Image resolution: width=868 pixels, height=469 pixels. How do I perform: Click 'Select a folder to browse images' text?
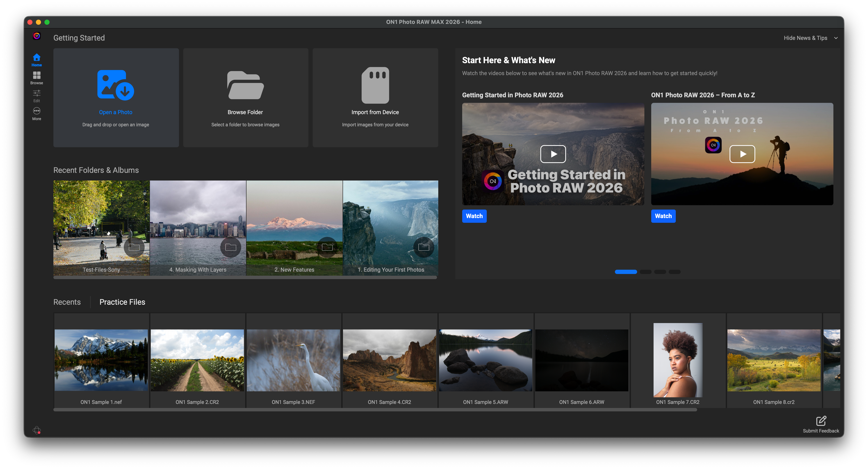(245, 125)
